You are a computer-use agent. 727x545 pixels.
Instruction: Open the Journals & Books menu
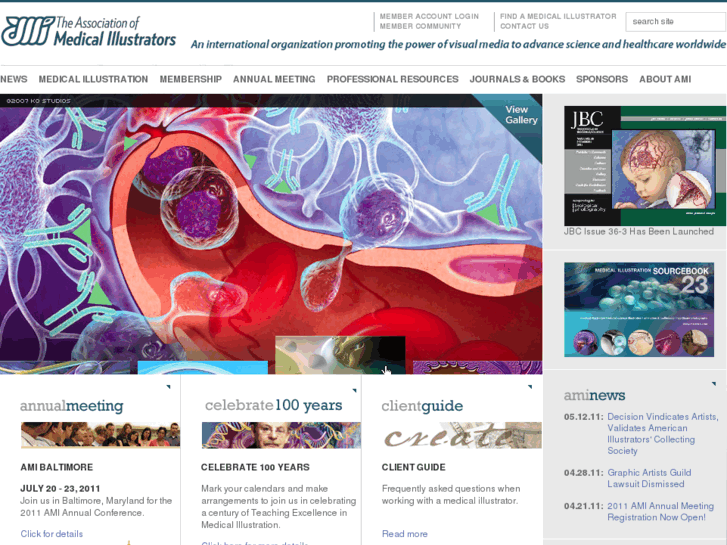[x=517, y=79]
